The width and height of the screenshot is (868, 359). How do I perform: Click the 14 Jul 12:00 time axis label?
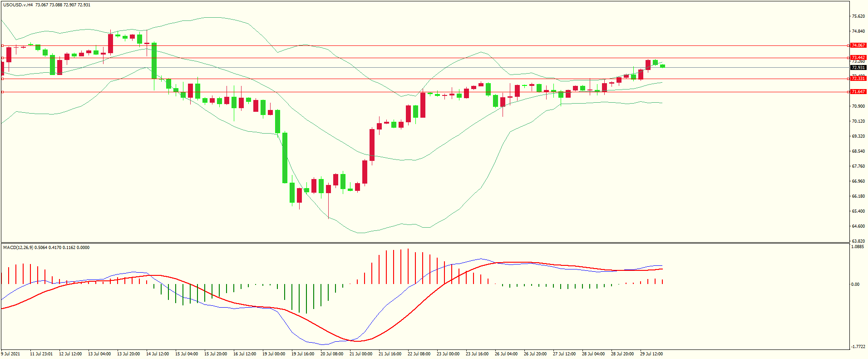tap(158, 354)
